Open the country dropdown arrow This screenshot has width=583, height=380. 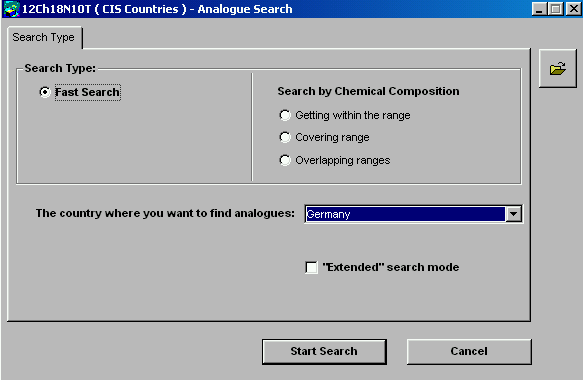(513, 214)
